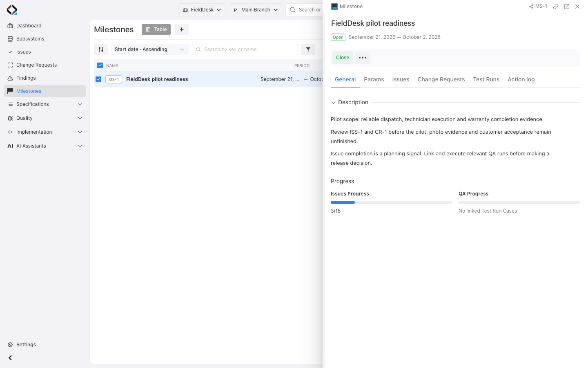The width and height of the screenshot is (588, 368).
Task: Select the Table view button
Action: coord(156,29)
